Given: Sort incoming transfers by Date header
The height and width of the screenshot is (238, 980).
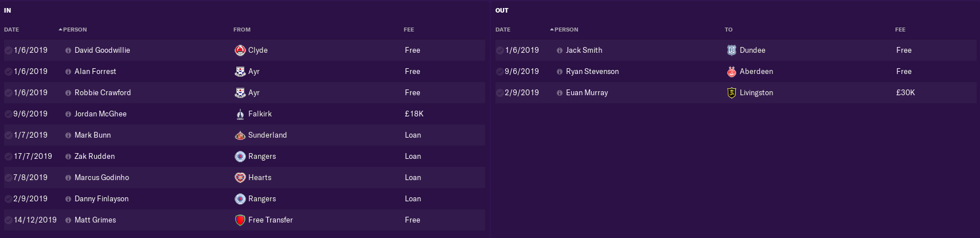Looking at the screenshot, I should (11, 29).
